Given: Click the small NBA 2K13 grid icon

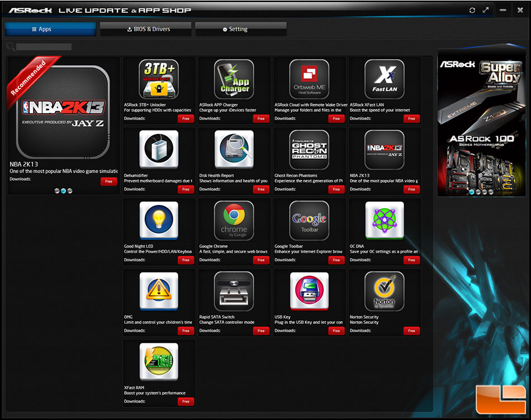Looking at the screenshot, I should tap(385, 150).
